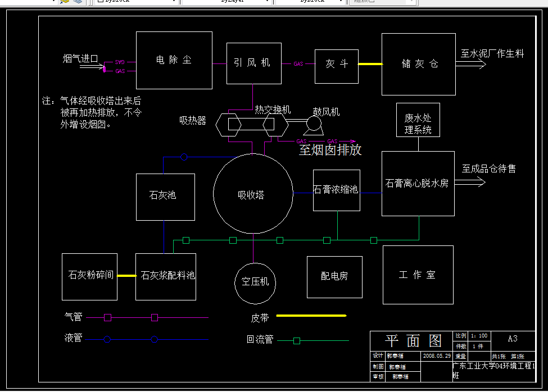Image resolution: width=548 pixels, height=392 pixels.
Task: Click the blue 液管 legend line
Action: point(129,338)
